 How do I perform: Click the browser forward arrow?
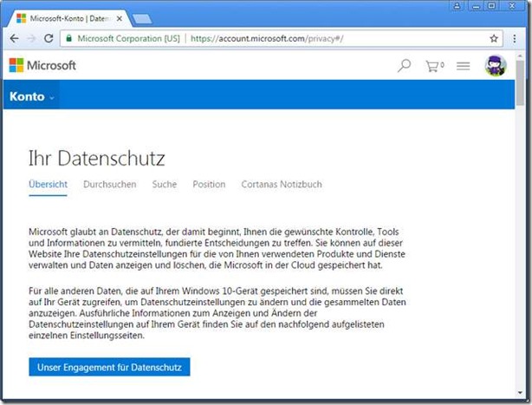pos(31,38)
